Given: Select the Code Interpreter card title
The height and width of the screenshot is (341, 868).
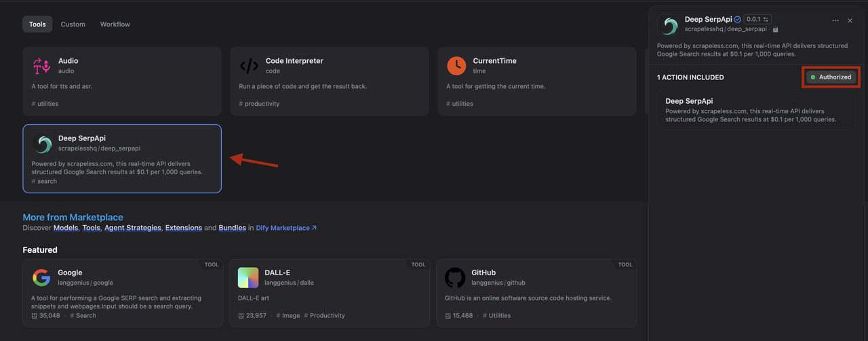Looking at the screenshot, I should point(294,61).
